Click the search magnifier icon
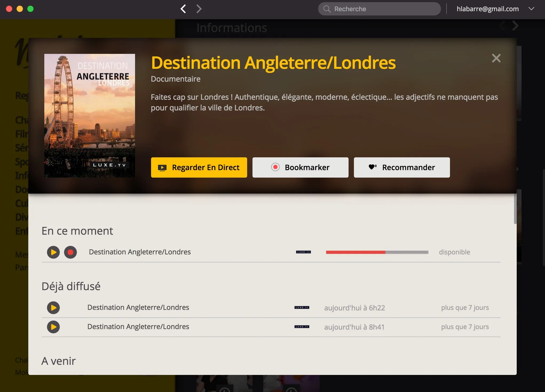545x392 pixels. click(x=327, y=9)
